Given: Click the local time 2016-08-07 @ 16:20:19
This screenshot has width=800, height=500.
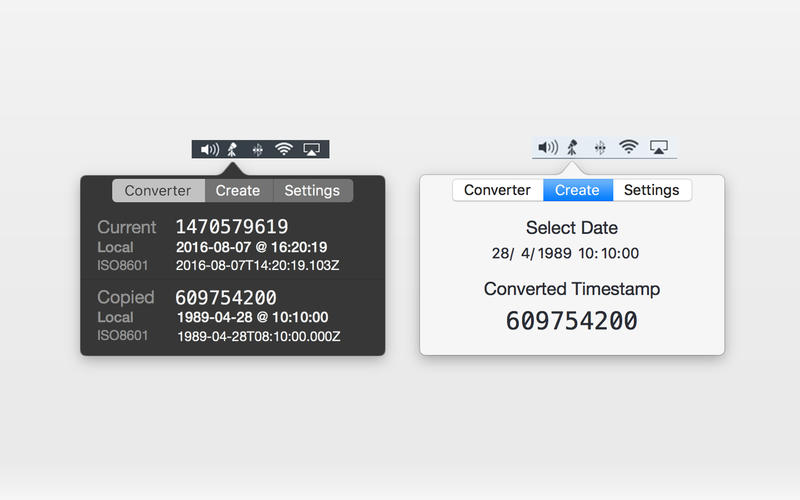Looking at the screenshot, I should [252, 247].
